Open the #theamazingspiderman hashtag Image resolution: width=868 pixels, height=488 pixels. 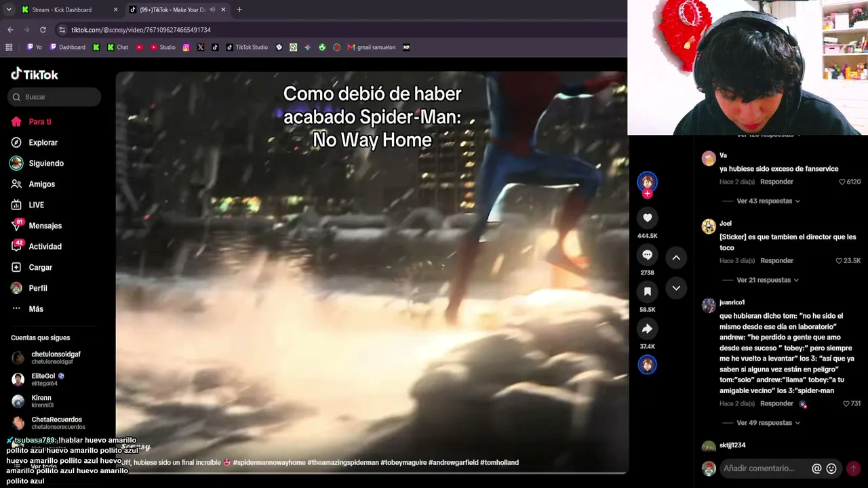(x=343, y=462)
